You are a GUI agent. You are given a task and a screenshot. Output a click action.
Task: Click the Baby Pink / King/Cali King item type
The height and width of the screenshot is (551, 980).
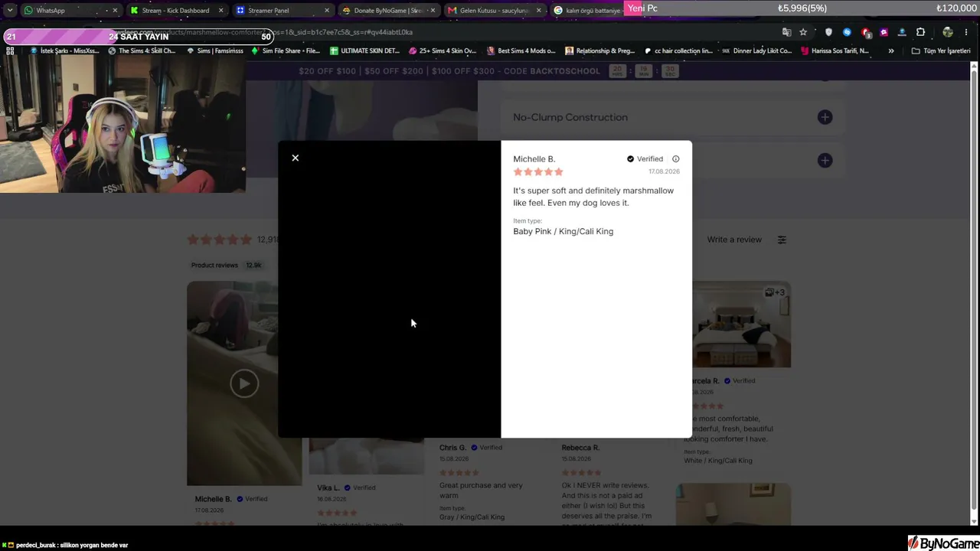point(563,231)
